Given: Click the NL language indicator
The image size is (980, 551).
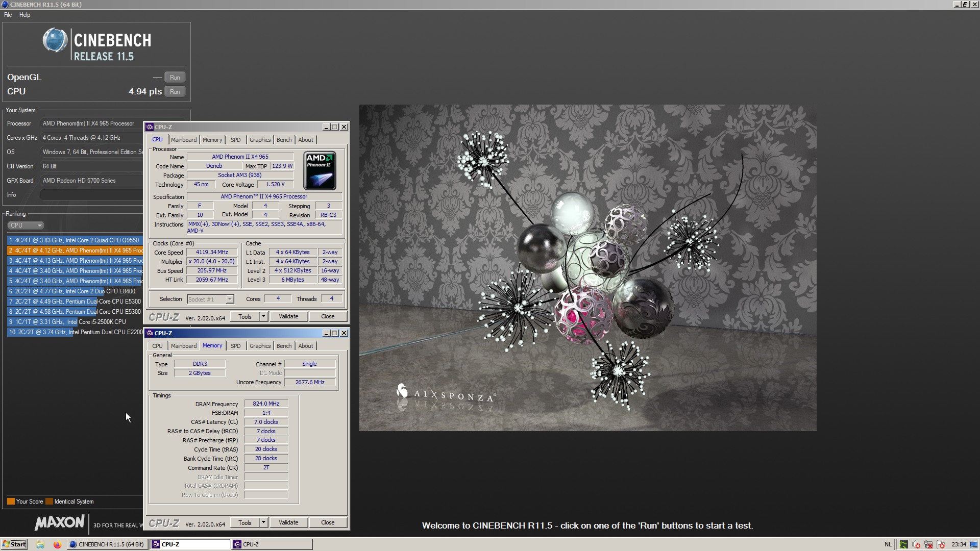Looking at the screenshot, I should coord(888,544).
